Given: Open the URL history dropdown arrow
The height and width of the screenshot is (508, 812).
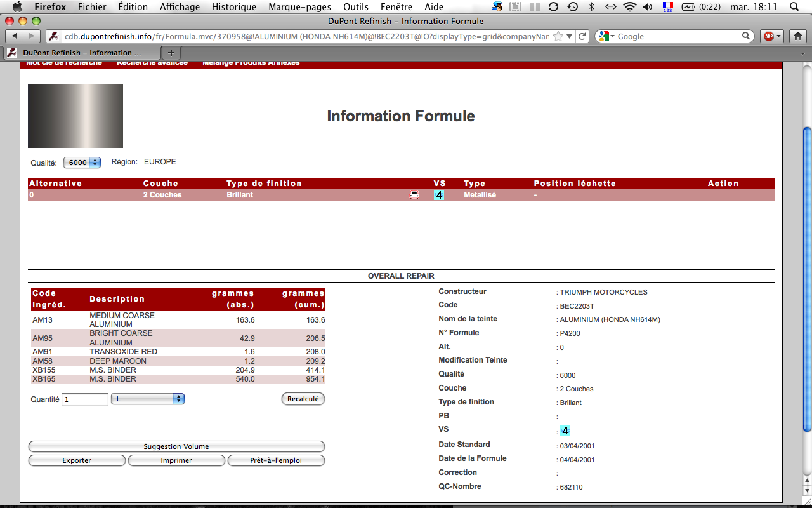Looking at the screenshot, I should point(570,36).
